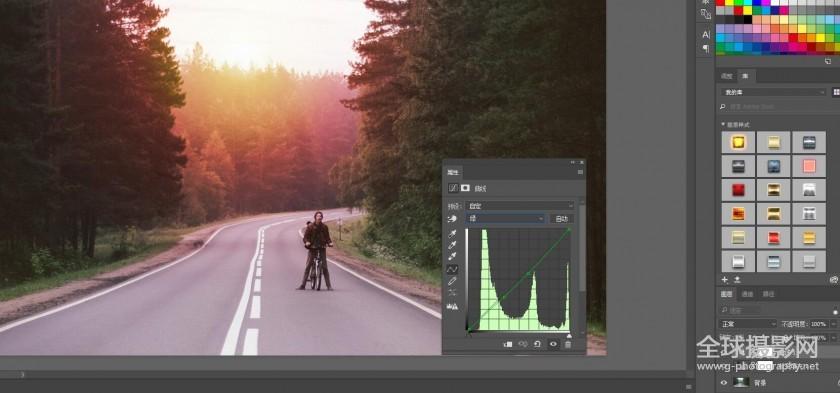
Task: Delete the Curves adjustment with trash icon
Action: (x=568, y=344)
